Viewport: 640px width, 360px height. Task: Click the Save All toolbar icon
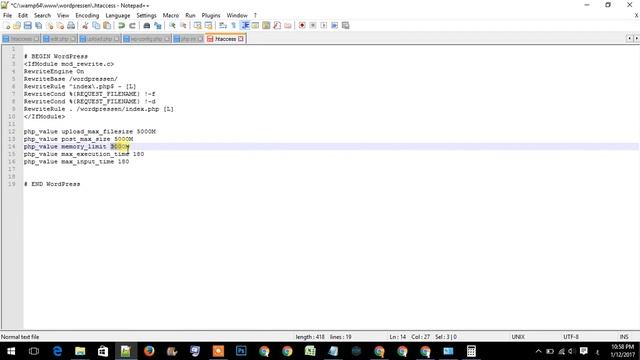coord(39,26)
